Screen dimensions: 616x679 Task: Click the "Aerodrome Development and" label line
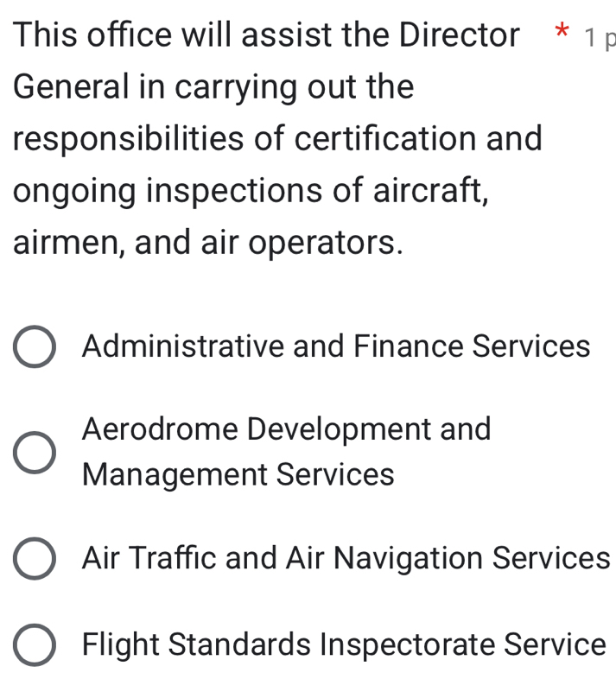click(287, 428)
